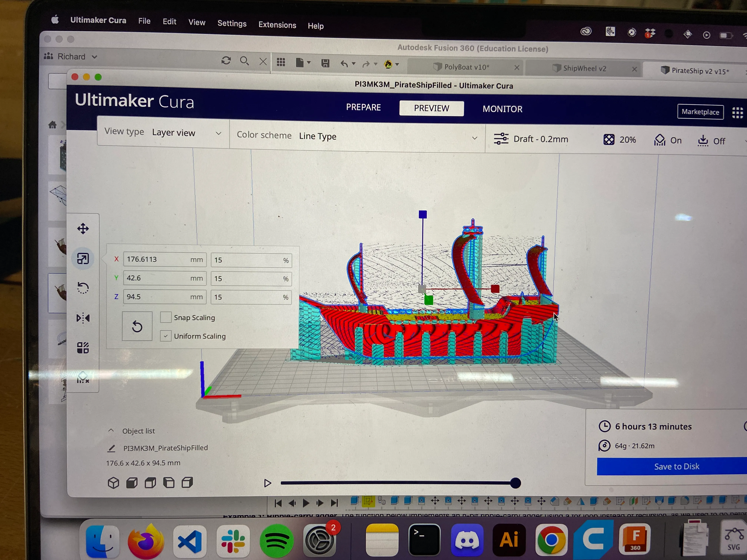The height and width of the screenshot is (560, 747).
Task: Switch to the front view cube icon
Action: click(132, 483)
